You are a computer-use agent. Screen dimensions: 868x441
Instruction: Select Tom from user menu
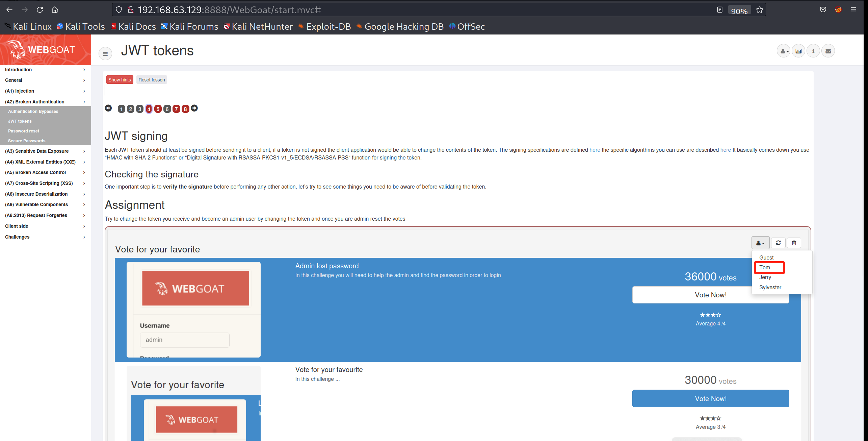tap(764, 267)
